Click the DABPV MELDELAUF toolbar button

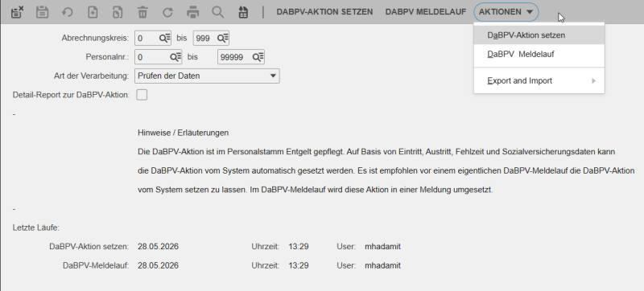click(426, 12)
